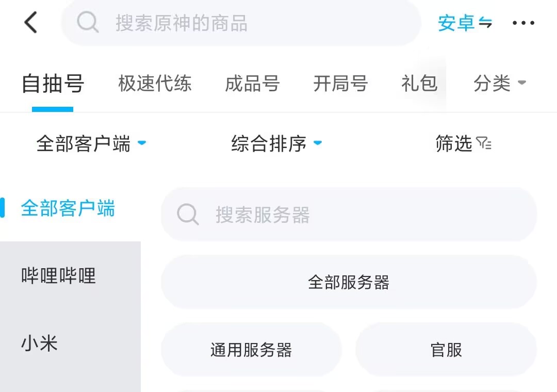Image resolution: width=557 pixels, height=392 pixels.
Task: Tap the back arrow icon
Action: click(x=31, y=23)
